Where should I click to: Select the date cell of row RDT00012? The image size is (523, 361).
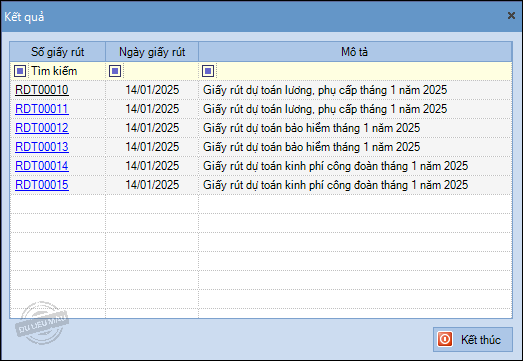(x=152, y=128)
